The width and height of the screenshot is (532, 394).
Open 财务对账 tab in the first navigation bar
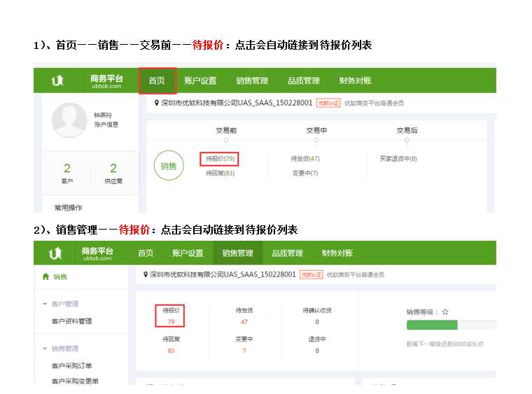(x=357, y=80)
